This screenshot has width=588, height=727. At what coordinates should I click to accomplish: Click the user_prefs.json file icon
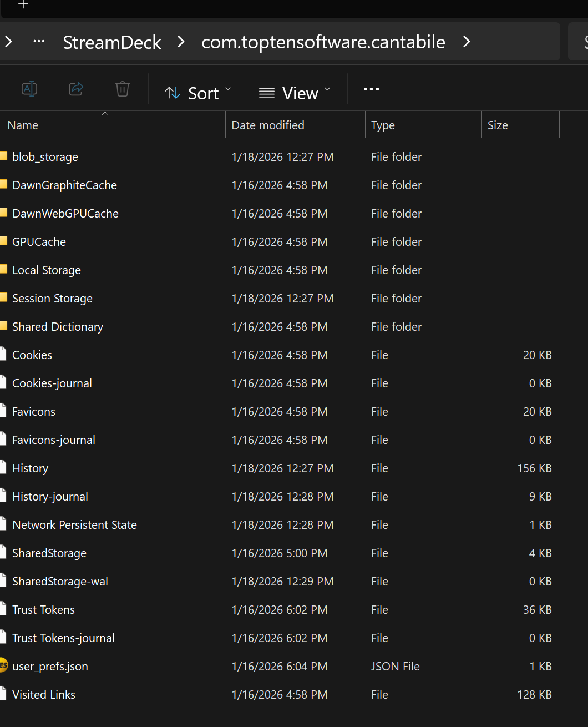pos(3,666)
